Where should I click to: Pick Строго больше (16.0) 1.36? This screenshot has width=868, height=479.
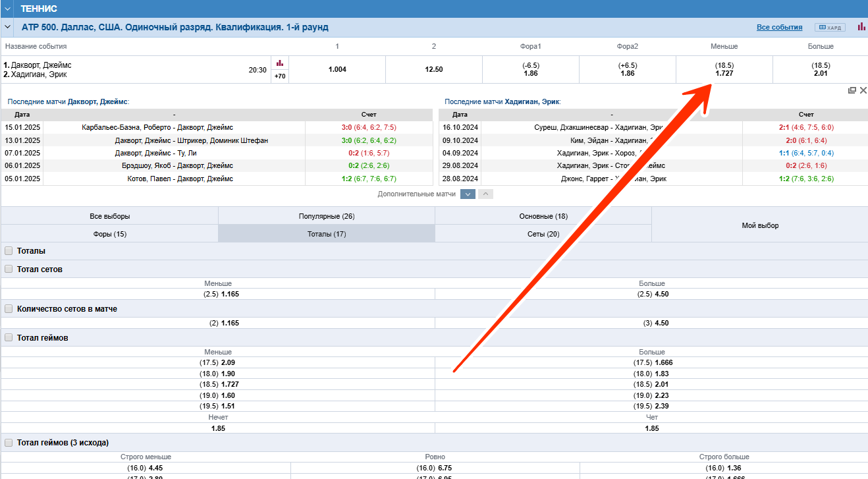724,468
